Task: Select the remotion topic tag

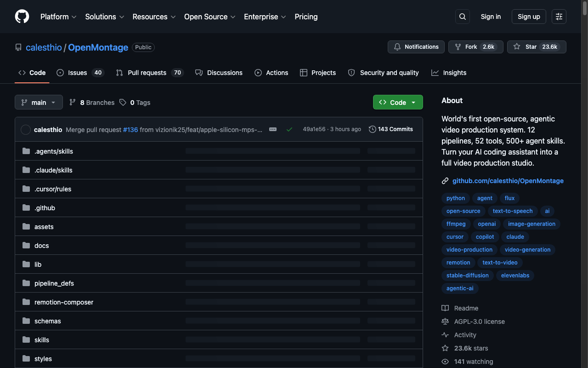Action: [458, 263]
